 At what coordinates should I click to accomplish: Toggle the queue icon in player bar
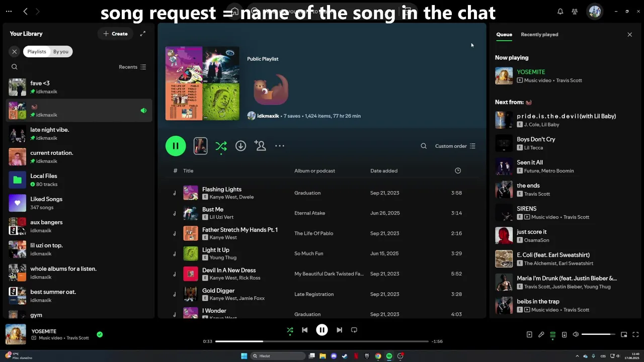(552, 334)
